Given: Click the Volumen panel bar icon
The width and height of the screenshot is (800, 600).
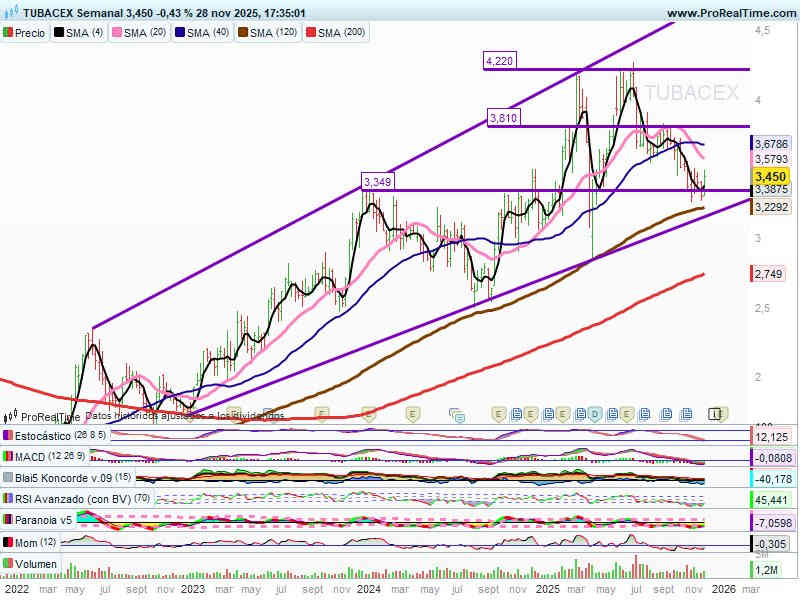Looking at the screenshot, I should click(9, 565).
